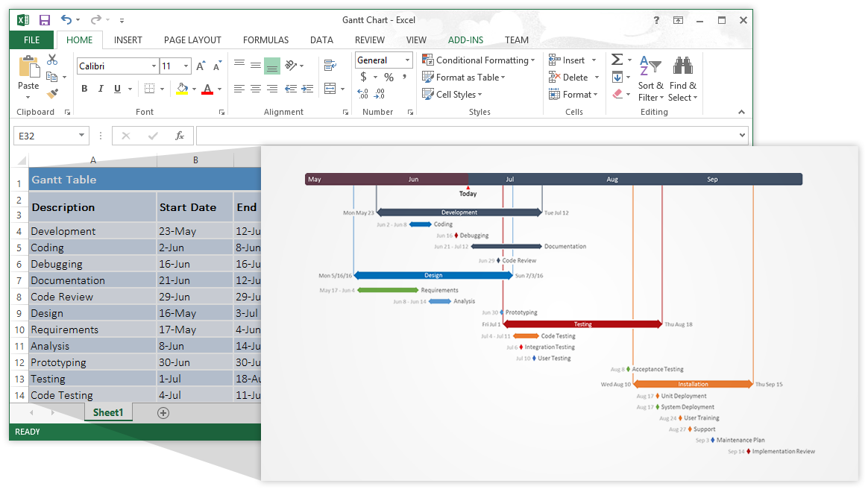Open Cell Styles menu
This screenshot has height=498, width=868.
point(452,94)
